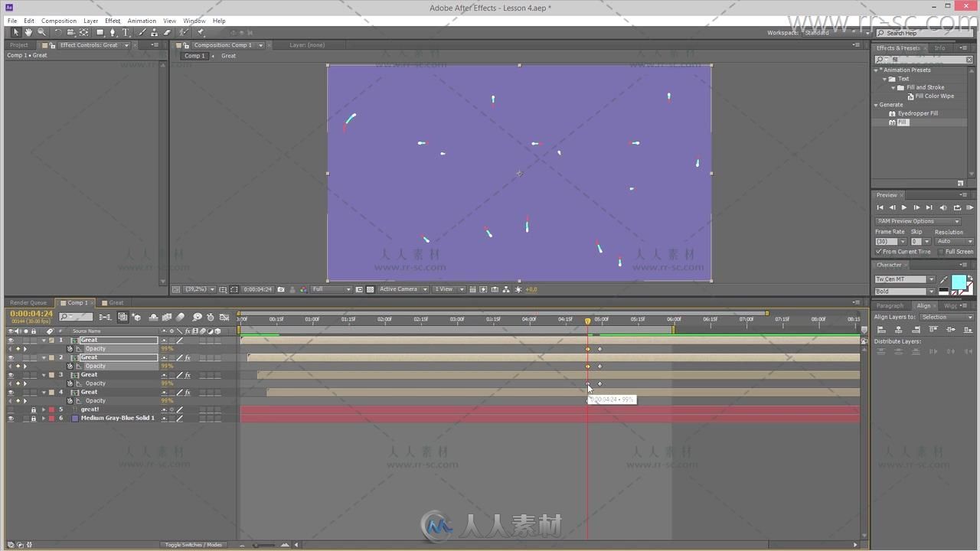Switch to Project panel tab
Viewport: 980px width, 551px height.
[19, 45]
